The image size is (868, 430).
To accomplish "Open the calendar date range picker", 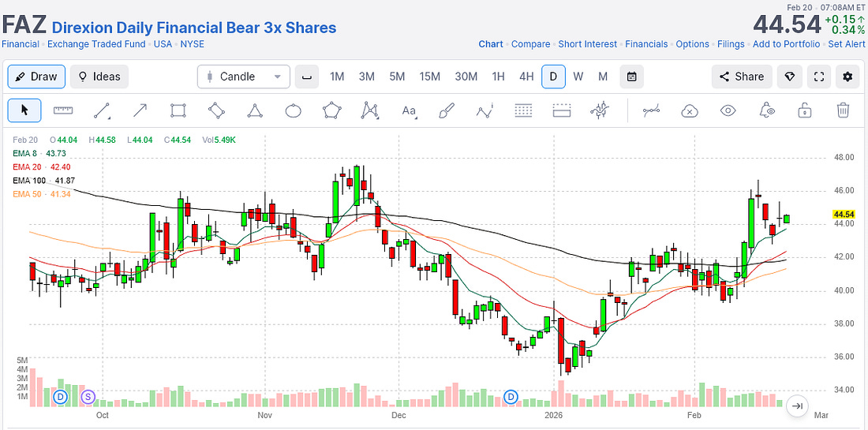I will pos(631,77).
